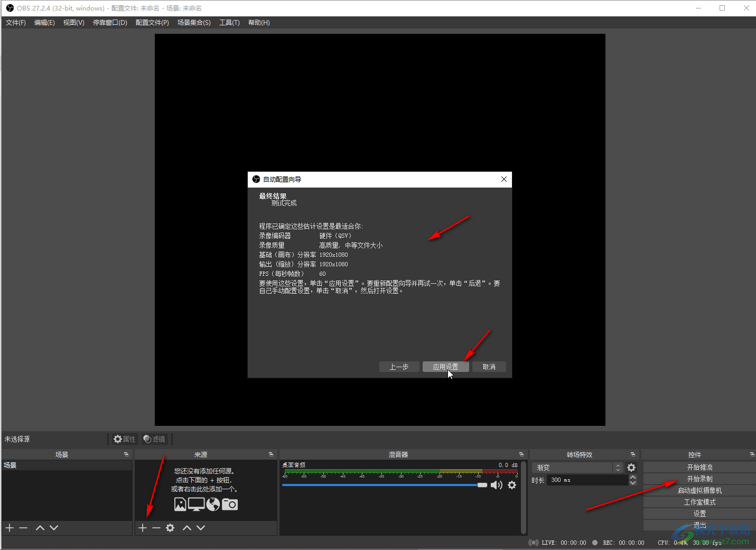The height and width of the screenshot is (550, 756).
Task: Toggle 启动虚拟摄像机 virtual camera
Action: 699,490
